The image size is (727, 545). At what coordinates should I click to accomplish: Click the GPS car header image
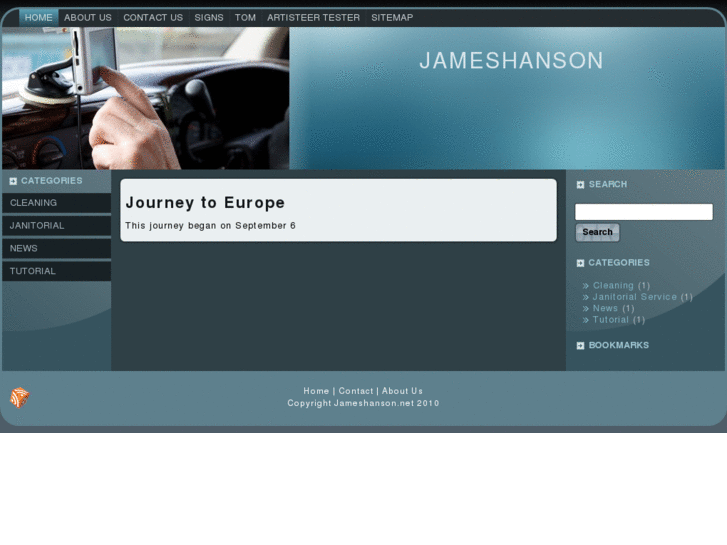146,98
